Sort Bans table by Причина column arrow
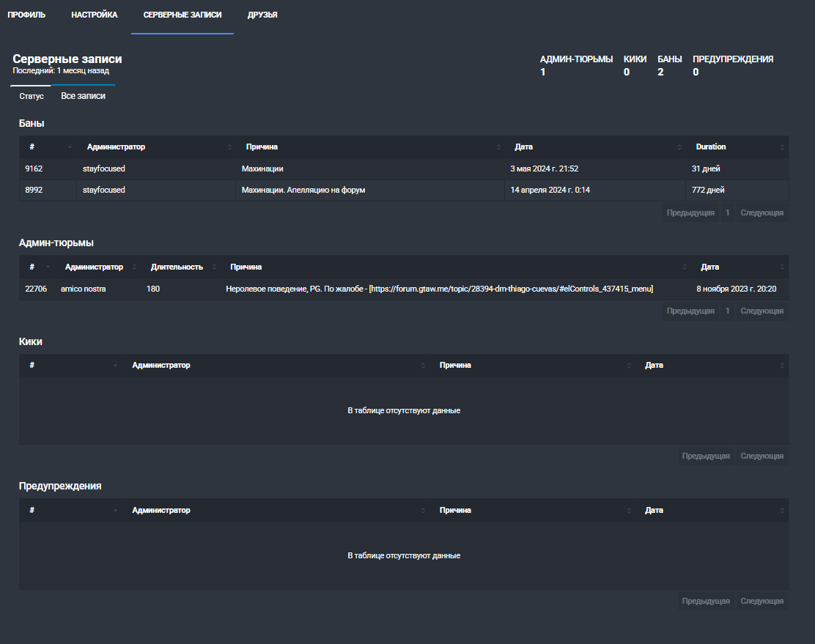Image resolution: width=815 pixels, height=644 pixels. 498,147
